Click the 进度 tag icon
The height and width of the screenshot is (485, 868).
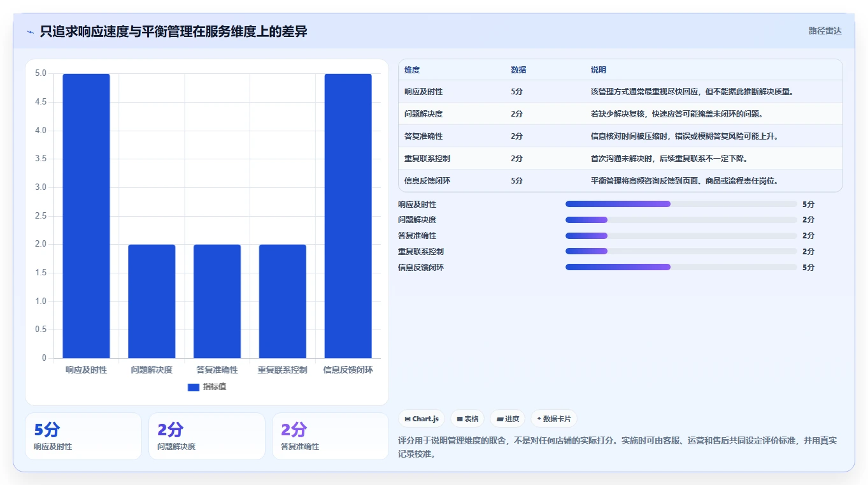500,419
